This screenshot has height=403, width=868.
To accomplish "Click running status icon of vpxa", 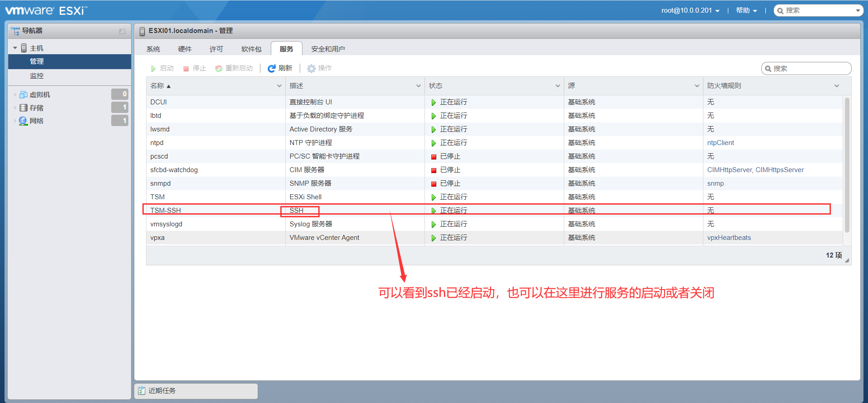I will 434,238.
